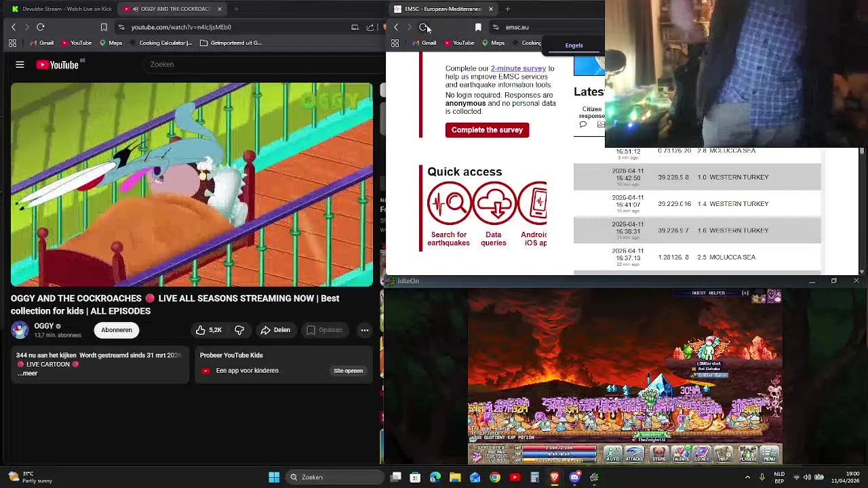This screenshot has width=868, height=488.
Task: Click Delen to share the video
Action: [275, 330]
